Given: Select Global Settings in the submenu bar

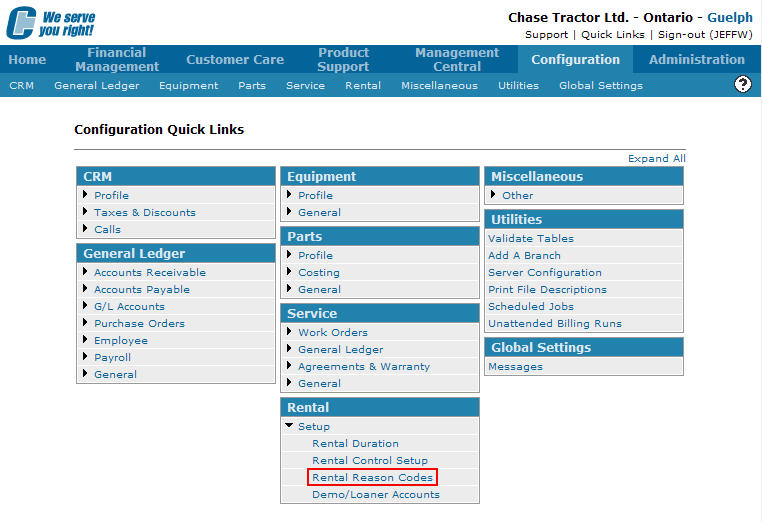Looking at the screenshot, I should pyautogui.click(x=600, y=86).
